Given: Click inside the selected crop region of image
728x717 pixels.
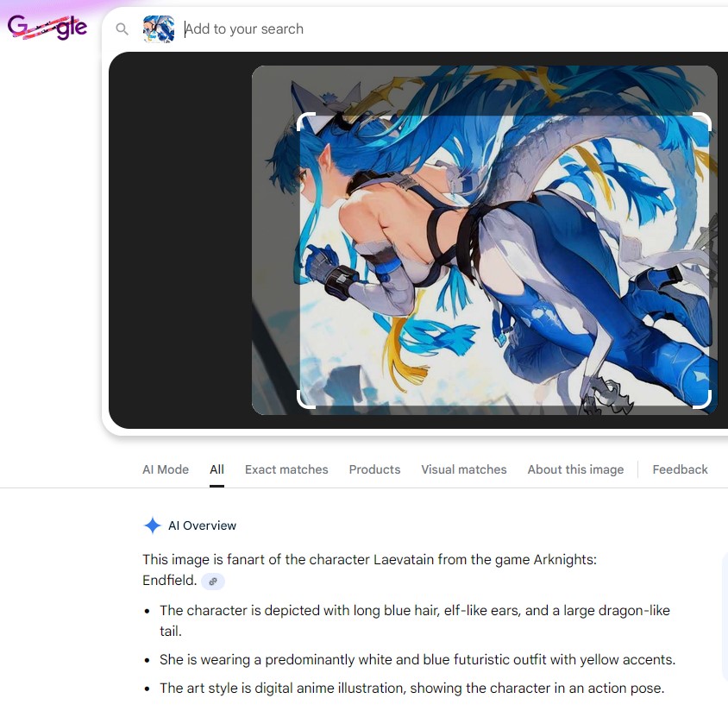Looking at the screenshot, I should coord(504,260).
